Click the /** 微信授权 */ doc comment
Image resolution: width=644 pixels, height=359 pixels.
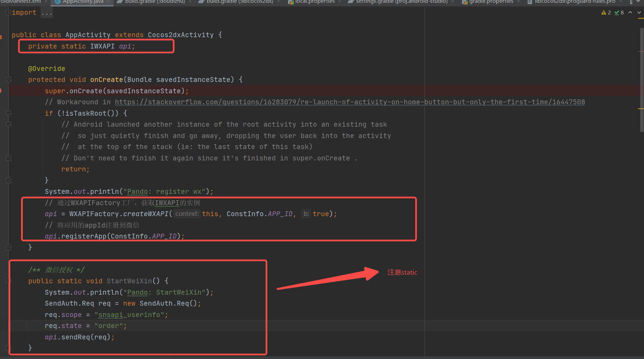[x=56, y=270]
